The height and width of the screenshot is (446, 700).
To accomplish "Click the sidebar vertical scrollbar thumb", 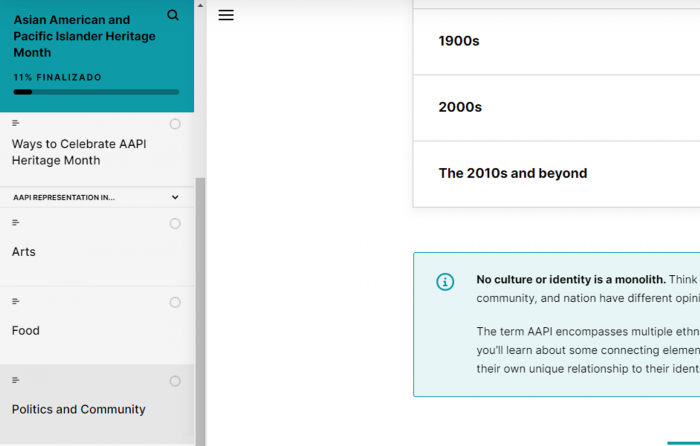I will coord(200,312).
